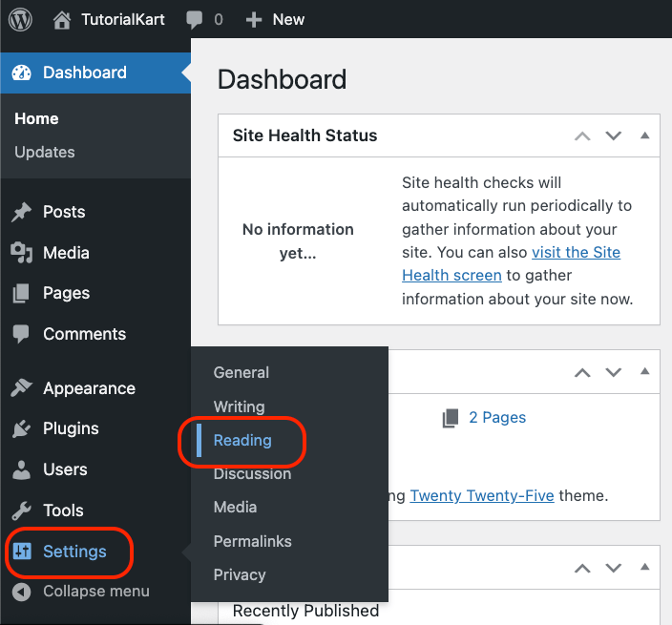
Task: Open the Comments menu
Action: 84,334
